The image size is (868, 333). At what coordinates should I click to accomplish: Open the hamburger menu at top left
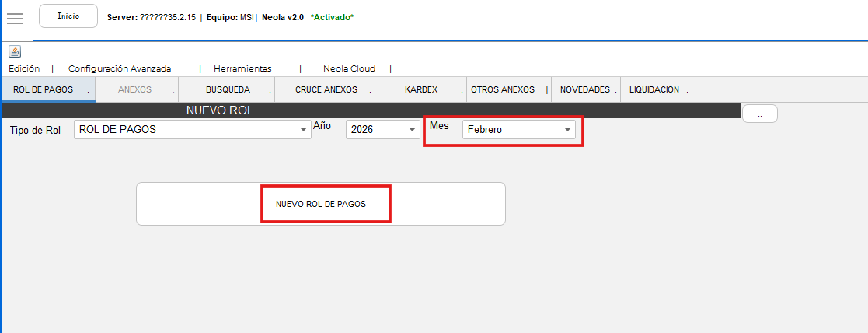click(x=15, y=17)
